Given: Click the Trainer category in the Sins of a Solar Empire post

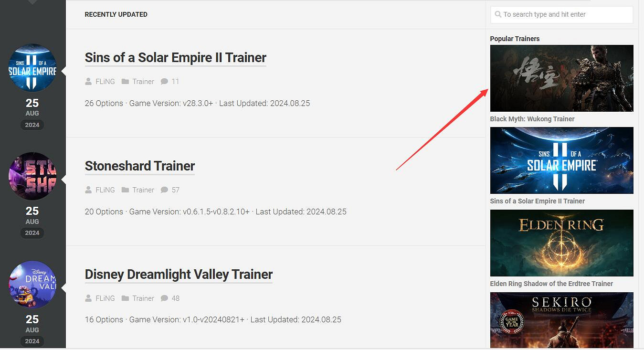Looking at the screenshot, I should pos(143,82).
